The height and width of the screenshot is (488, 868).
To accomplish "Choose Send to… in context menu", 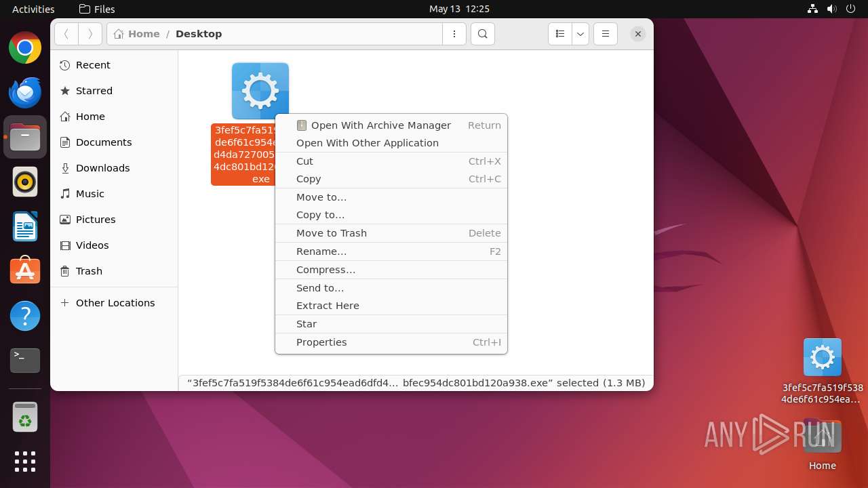I will [x=391, y=288].
